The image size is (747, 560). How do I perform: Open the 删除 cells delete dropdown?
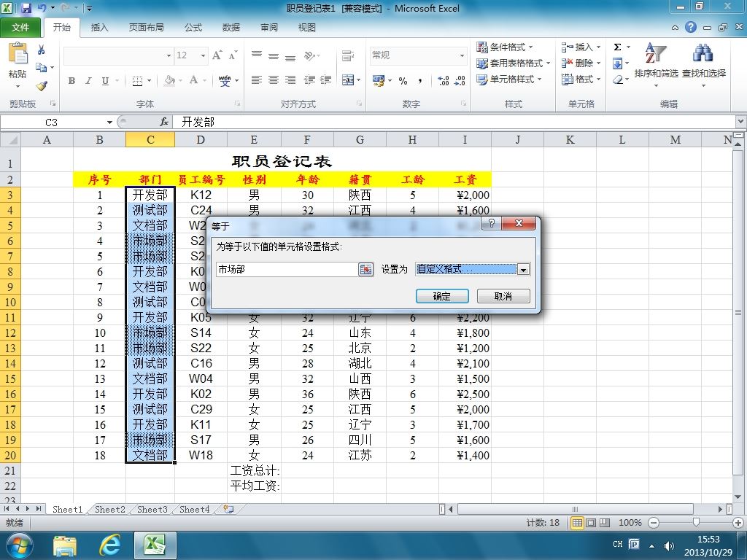point(581,63)
